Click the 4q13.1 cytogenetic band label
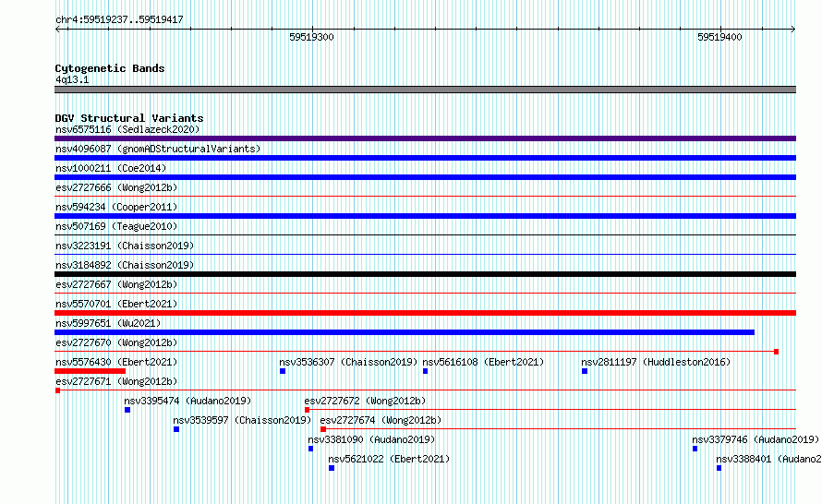Screen dimensions: 822x504 tap(72, 79)
